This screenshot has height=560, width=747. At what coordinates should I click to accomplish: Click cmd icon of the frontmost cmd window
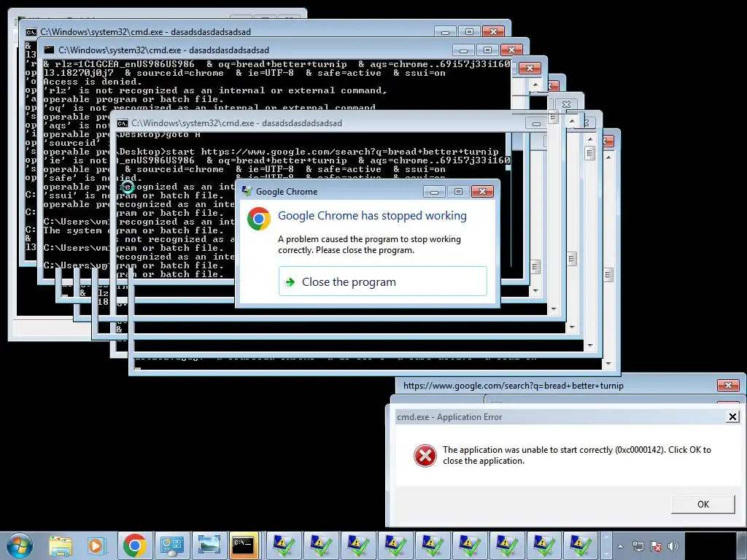[x=123, y=123]
